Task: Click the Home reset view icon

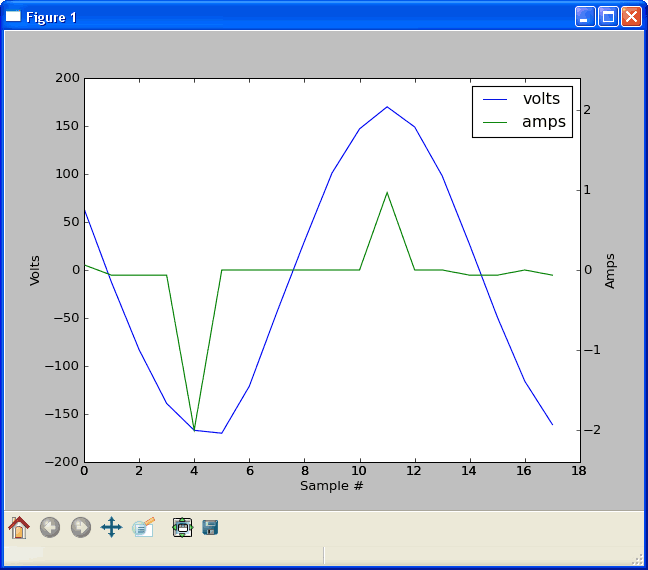Action: click(19, 527)
